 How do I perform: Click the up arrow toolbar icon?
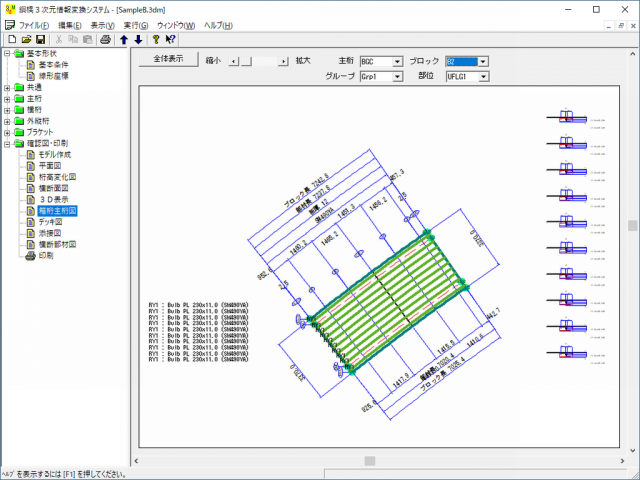point(124,39)
